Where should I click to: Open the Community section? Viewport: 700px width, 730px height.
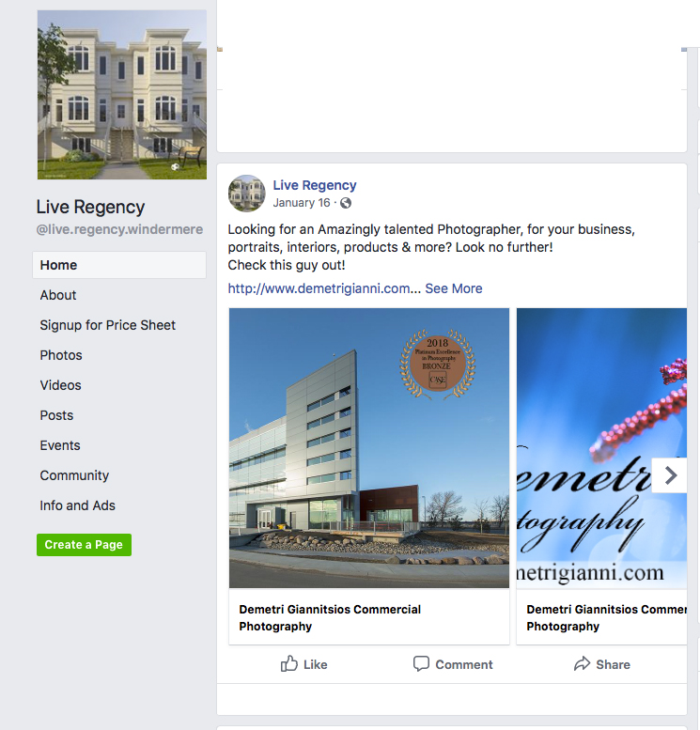(x=74, y=475)
